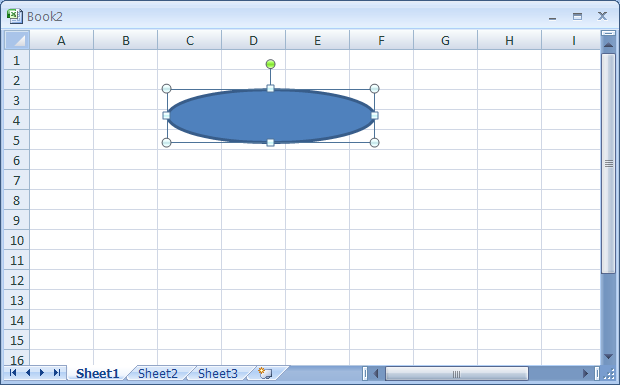
Task: Go to the first sheet tab arrow
Action: [13, 373]
